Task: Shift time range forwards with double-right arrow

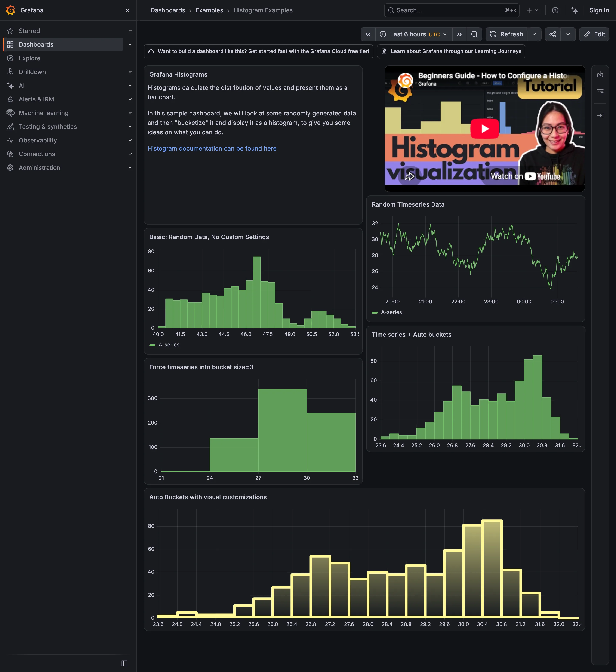Action: pyautogui.click(x=459, y=34)
